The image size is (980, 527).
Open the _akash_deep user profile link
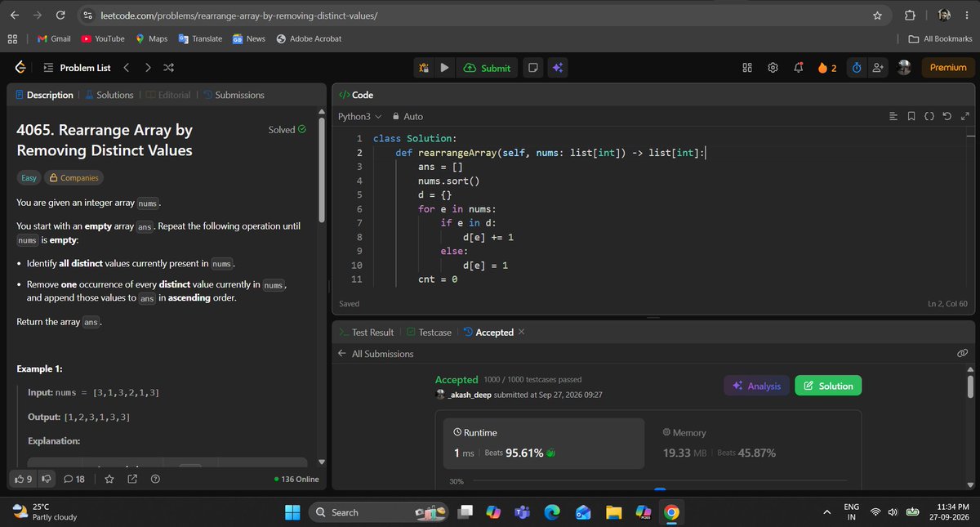(x=468, y=395)
